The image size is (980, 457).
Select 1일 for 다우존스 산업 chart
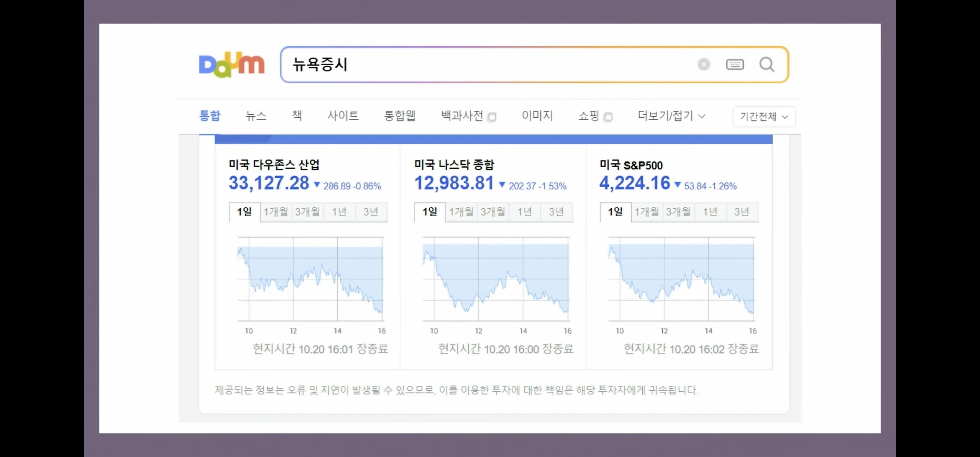245,212
